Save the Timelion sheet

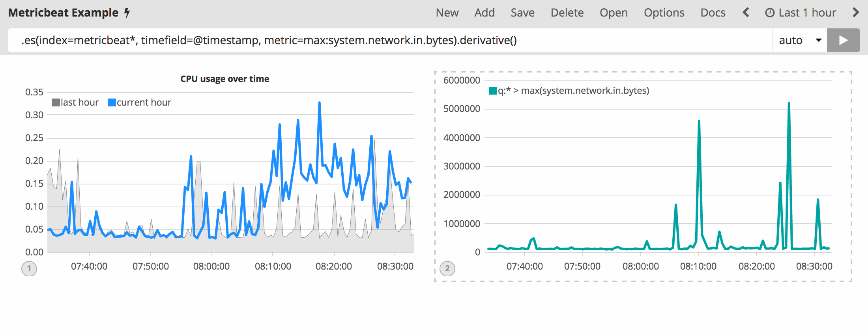(x=522, y=13)
